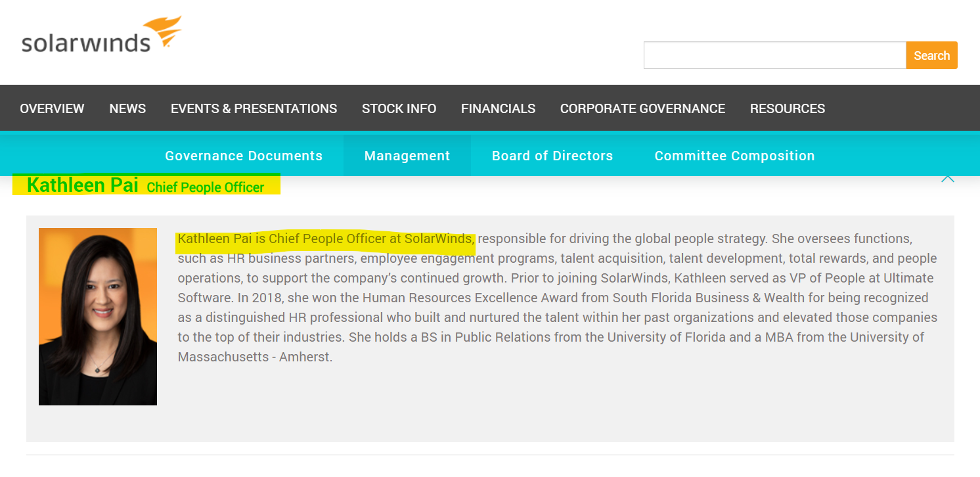Click the 'Chief People Officer' title text
The image size is (980, 477).
(206, 187)
